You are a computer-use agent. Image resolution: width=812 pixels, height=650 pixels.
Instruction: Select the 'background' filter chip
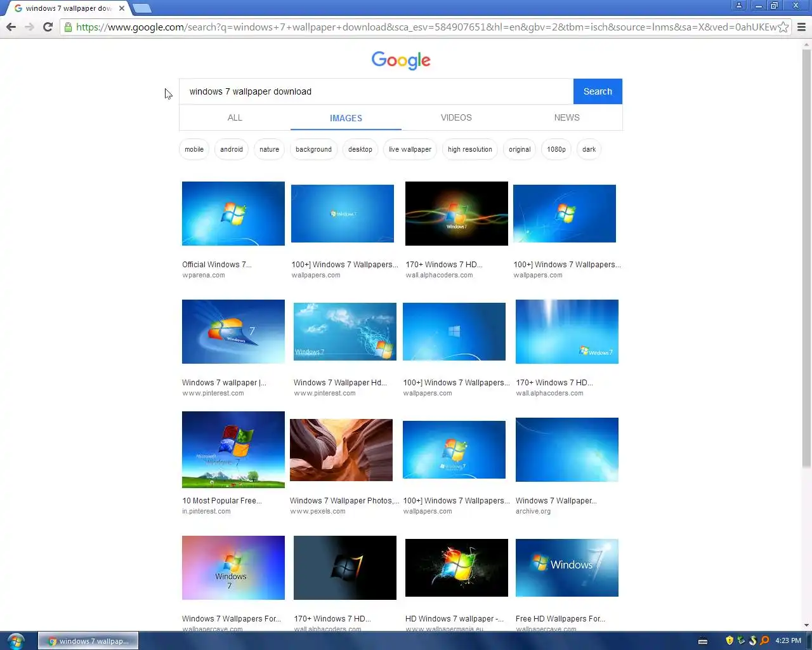pyautogui.click(x=313, y=149)
